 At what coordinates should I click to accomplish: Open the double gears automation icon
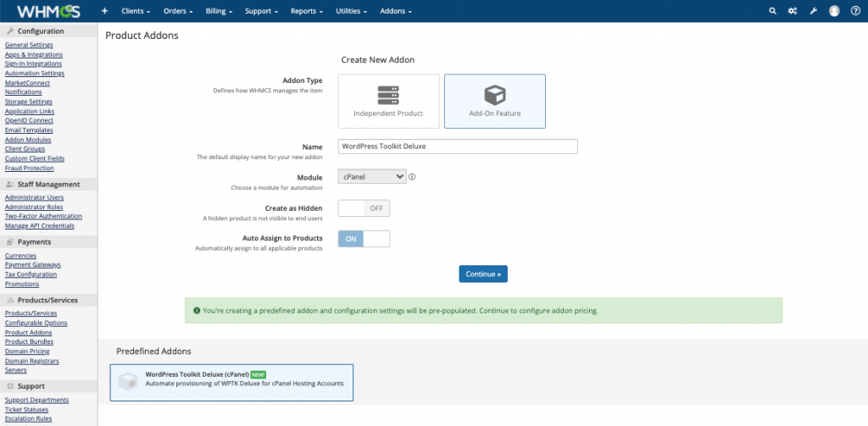793,11
